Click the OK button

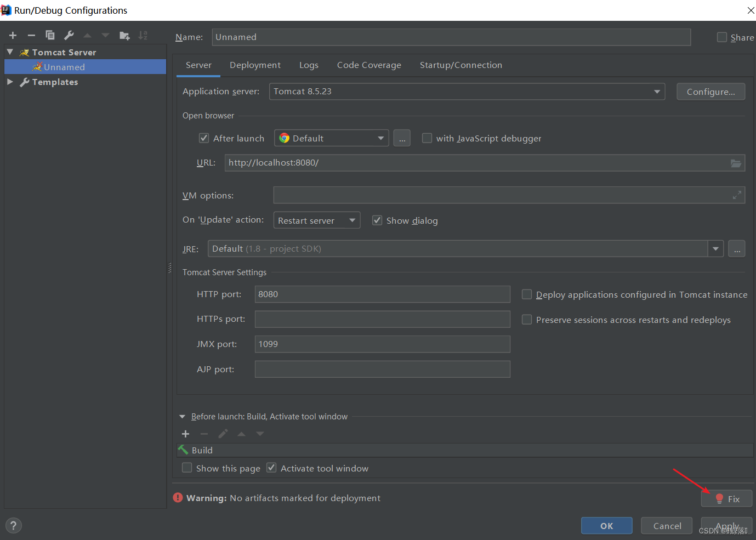coord(607,526)
